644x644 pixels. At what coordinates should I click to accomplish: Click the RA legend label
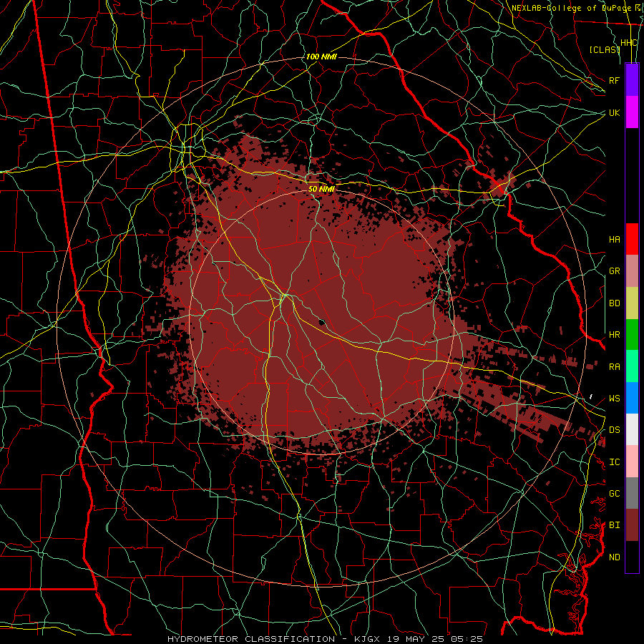(x=614, y=367)
